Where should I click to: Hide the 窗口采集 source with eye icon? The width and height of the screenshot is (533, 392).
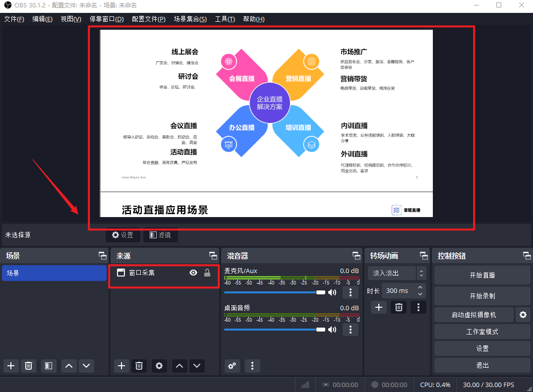coord(193,273)
